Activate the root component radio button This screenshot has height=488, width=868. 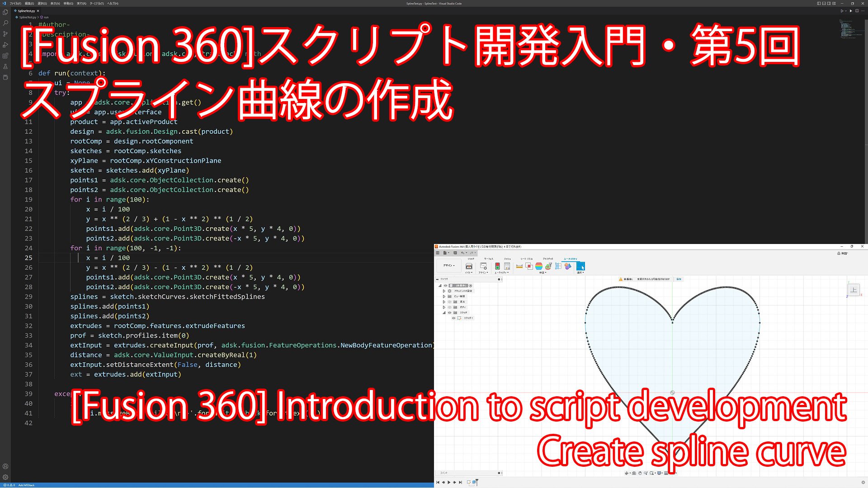(x=471, y=286)
